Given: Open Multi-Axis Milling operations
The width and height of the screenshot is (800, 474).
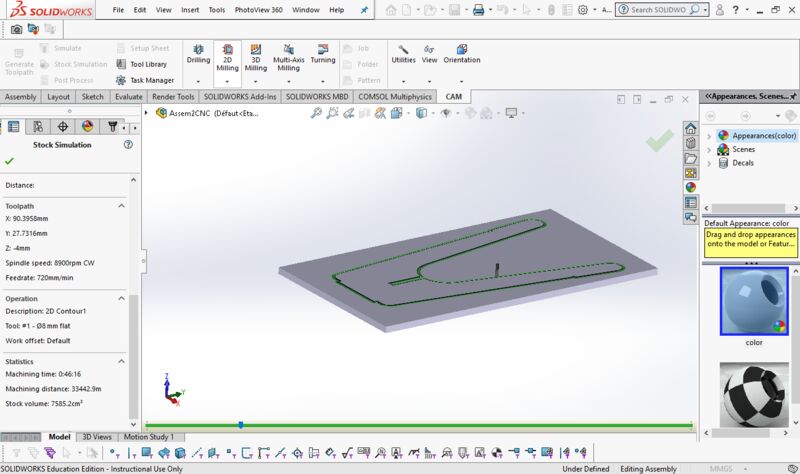Looking at the screenshot, I should point(289,58).
